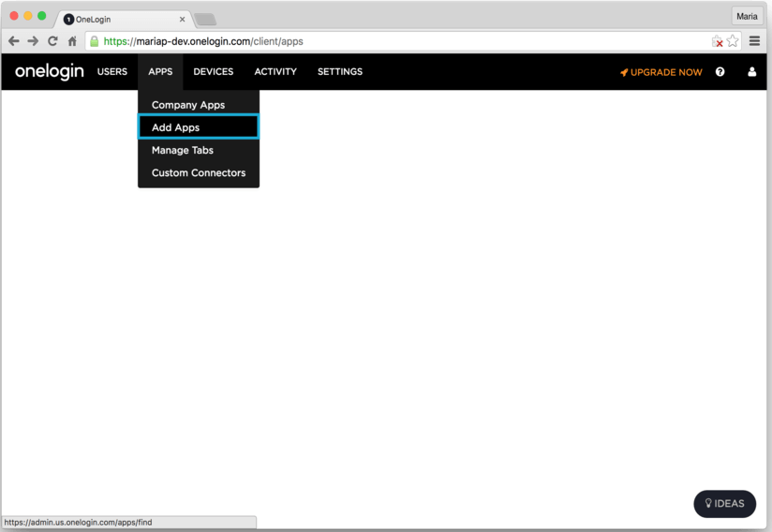Reload the page with the refresh icon
Image resolution: width=772 pixels, height=532 pixels.
52,41
